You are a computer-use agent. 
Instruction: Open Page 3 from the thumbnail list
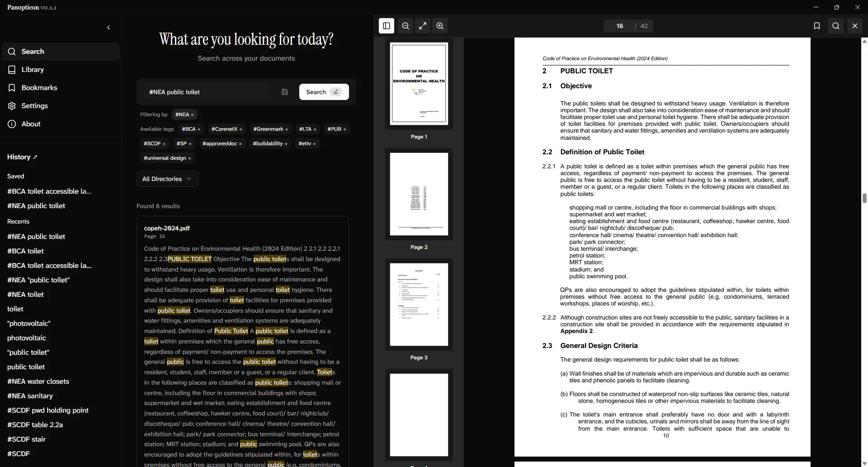(419, 304)
